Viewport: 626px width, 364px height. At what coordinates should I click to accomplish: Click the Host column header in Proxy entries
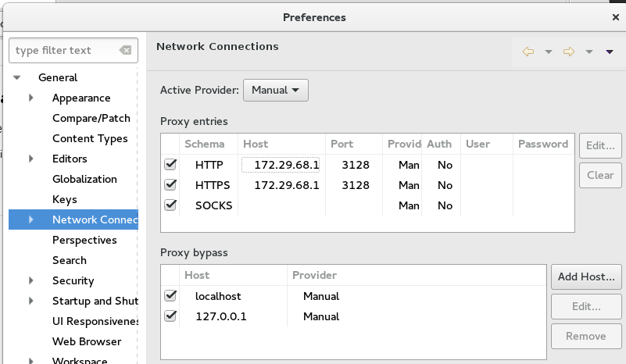[281, 144]
